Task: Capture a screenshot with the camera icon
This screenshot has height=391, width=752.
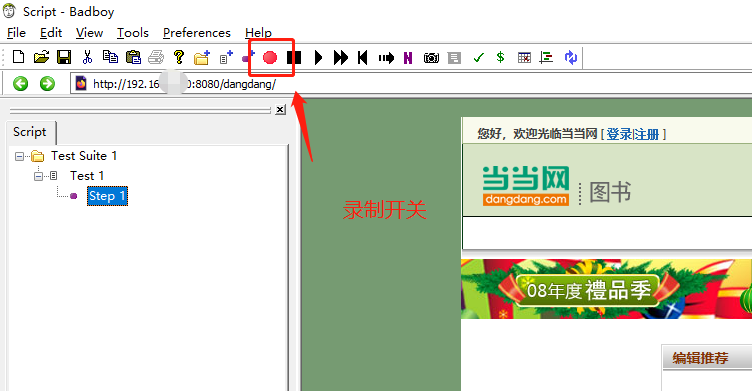Action: 431,58
